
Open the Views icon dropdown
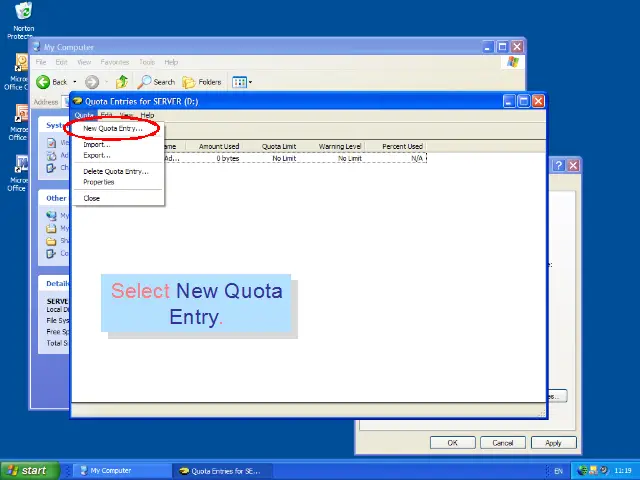click(240, 82)
